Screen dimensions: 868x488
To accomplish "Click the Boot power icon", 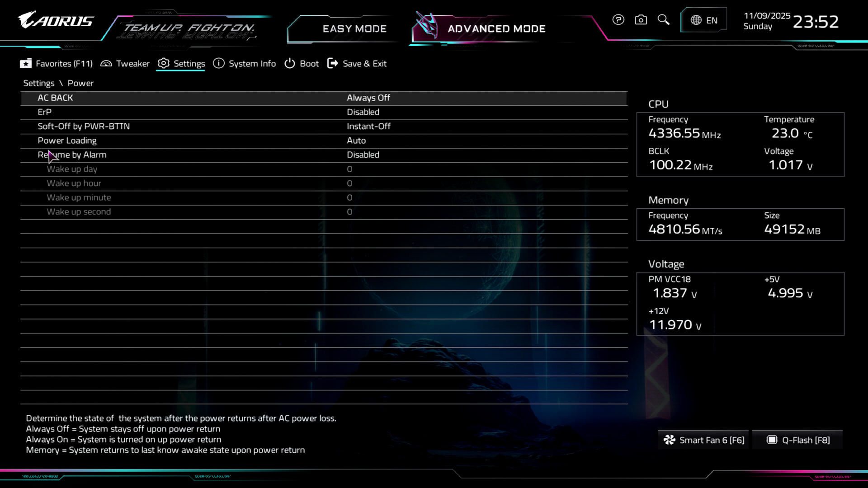I will [x=290, y=64].
